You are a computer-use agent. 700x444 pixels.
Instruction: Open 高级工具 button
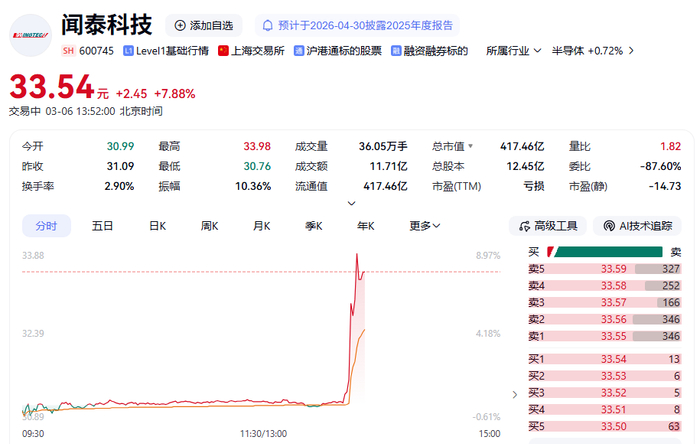(x=548, y=226)
